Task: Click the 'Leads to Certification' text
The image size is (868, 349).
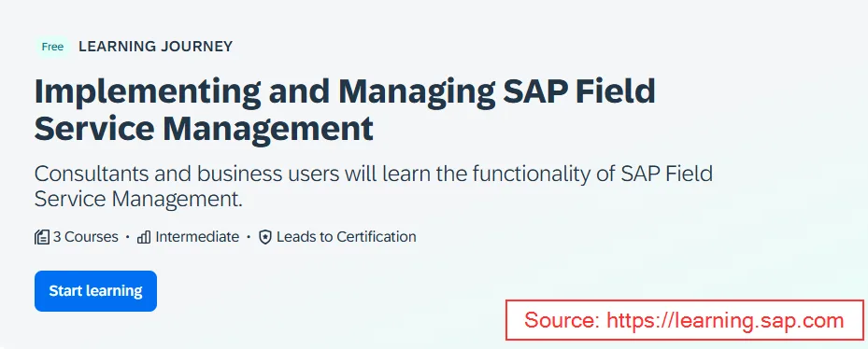Action: click(347, 237)
